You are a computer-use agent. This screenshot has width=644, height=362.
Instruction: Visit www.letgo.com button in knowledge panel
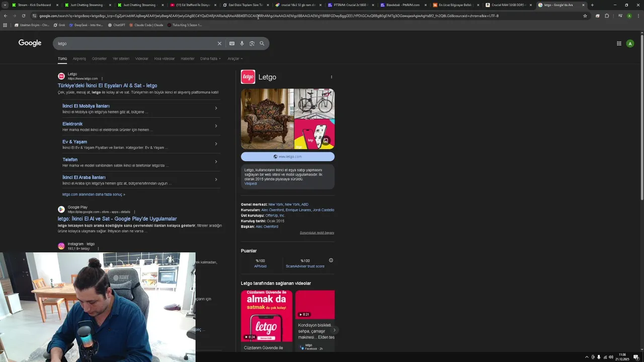pyautogui.click(x=288, y=156)
